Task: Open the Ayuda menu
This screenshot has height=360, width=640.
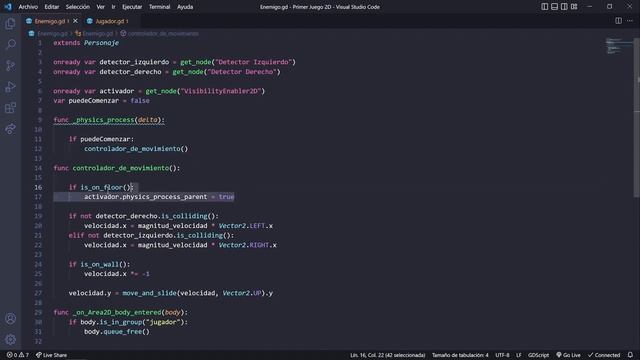Action: pos(185,7)
